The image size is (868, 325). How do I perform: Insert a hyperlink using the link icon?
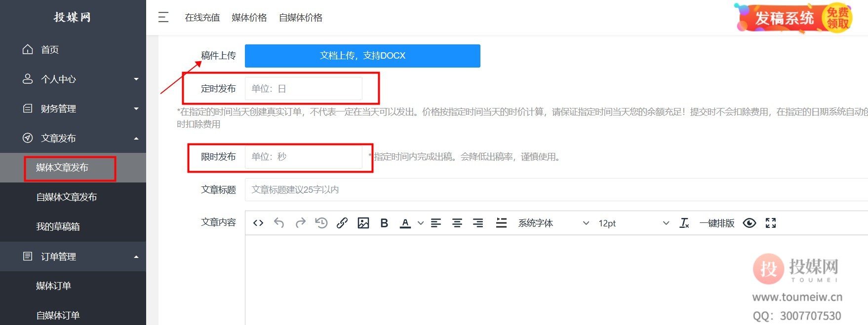(x=342, y=223)
